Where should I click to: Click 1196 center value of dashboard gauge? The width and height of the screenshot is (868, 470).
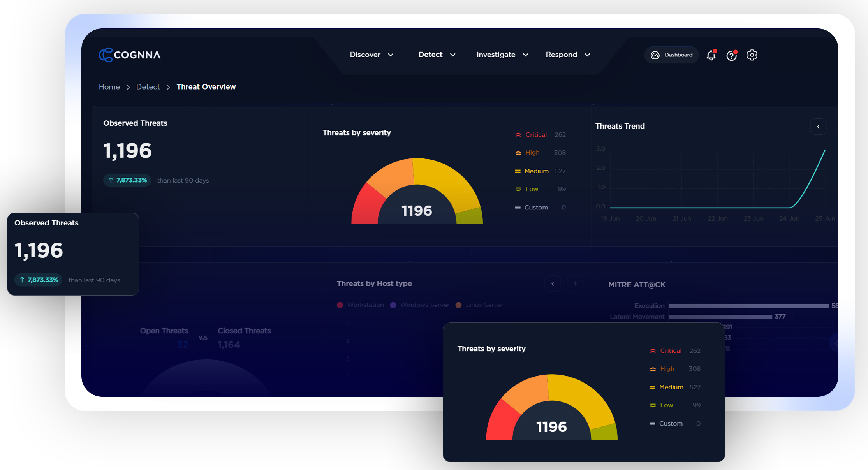coord(417,211)
